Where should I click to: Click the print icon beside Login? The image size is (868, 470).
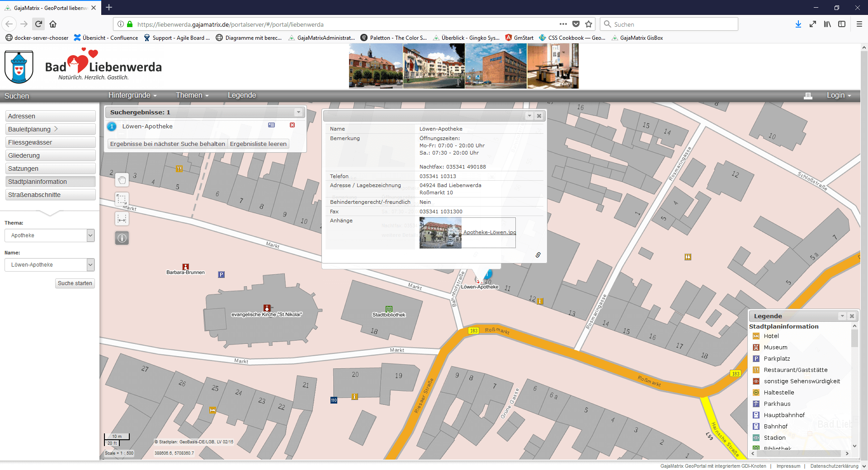(808, 95)
